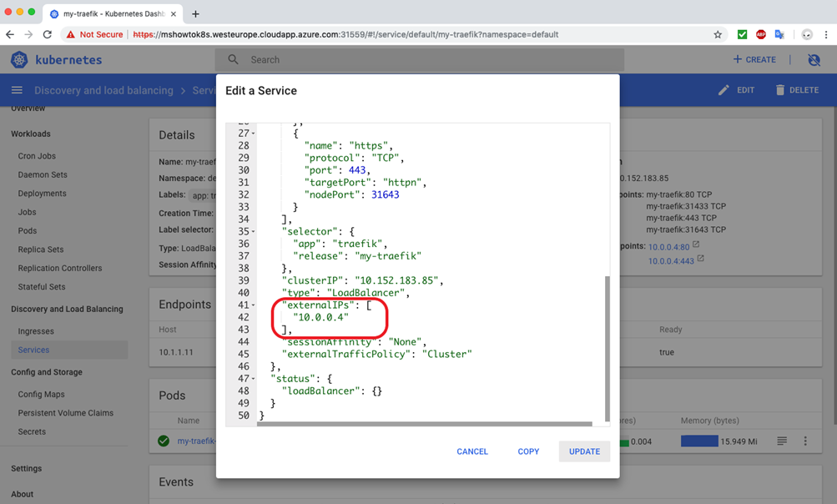The image size is (837, 504).
Task: Click the nodePort value 31643
Action: (386, 195)
